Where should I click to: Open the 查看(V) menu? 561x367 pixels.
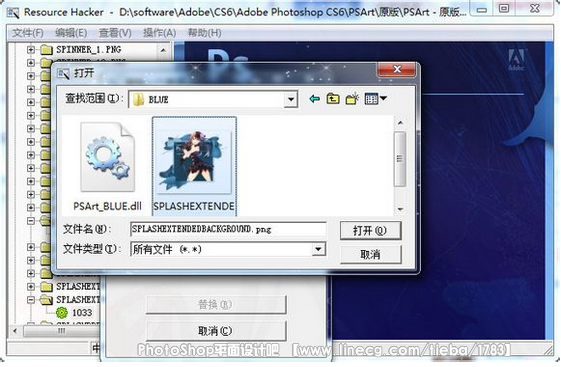(x=115, y=33)
